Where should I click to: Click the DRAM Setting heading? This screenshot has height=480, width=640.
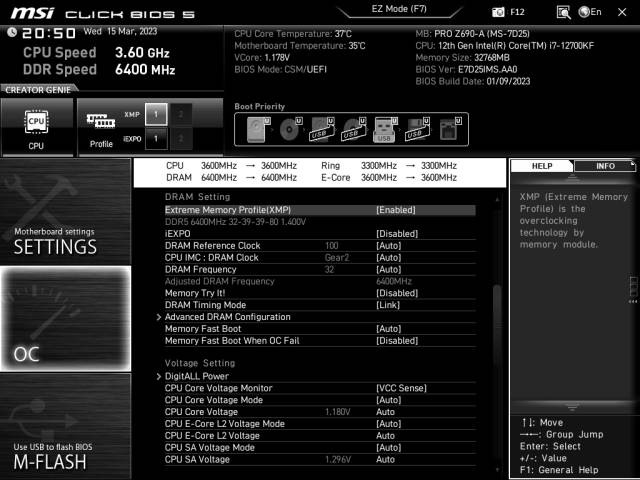pyautogui.click(x=198, y=197)
